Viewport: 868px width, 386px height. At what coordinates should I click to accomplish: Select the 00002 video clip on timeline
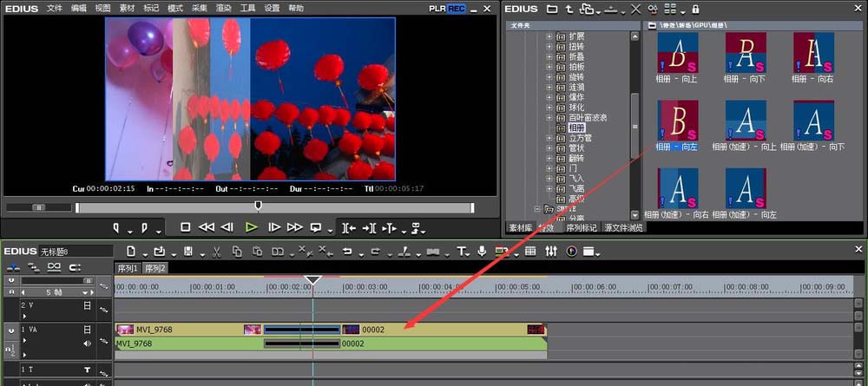(444, 330)
